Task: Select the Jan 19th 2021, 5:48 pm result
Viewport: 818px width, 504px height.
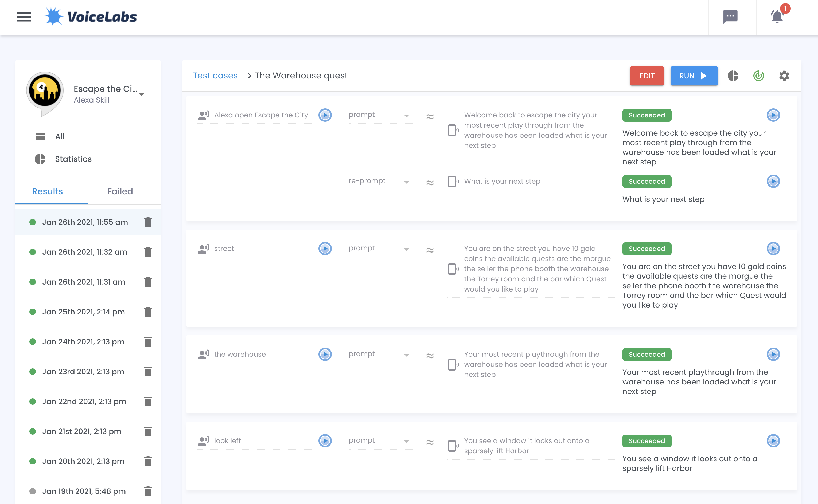Action: (x=84, y=491)
